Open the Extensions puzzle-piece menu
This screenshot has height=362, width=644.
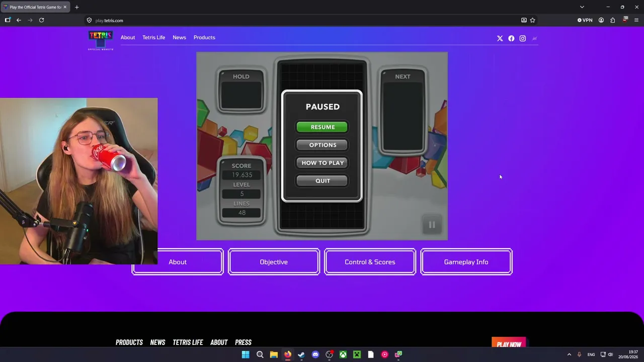[x=613, y=20]
